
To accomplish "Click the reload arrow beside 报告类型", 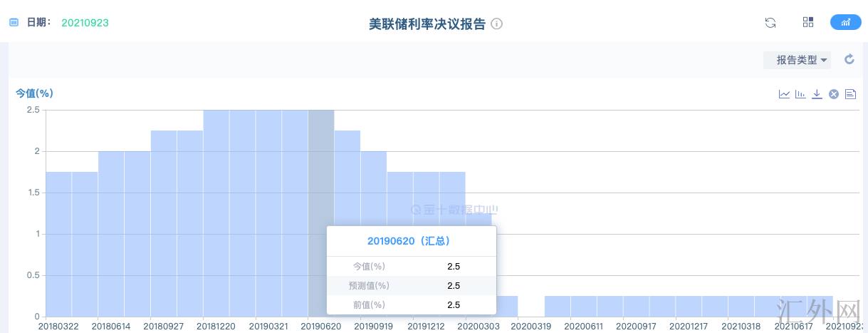I will click(x=849, y=60).
